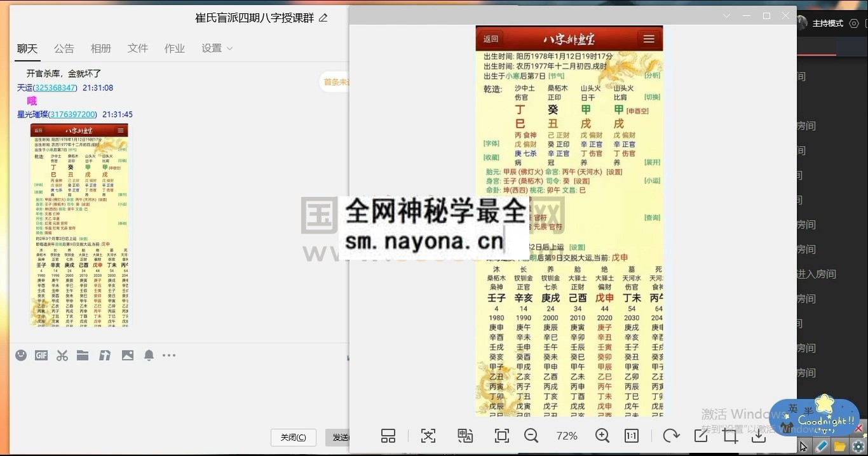Click the red 戊申 大运 column header in image
Screen dimensions: 868x456
tap(604, 298)
